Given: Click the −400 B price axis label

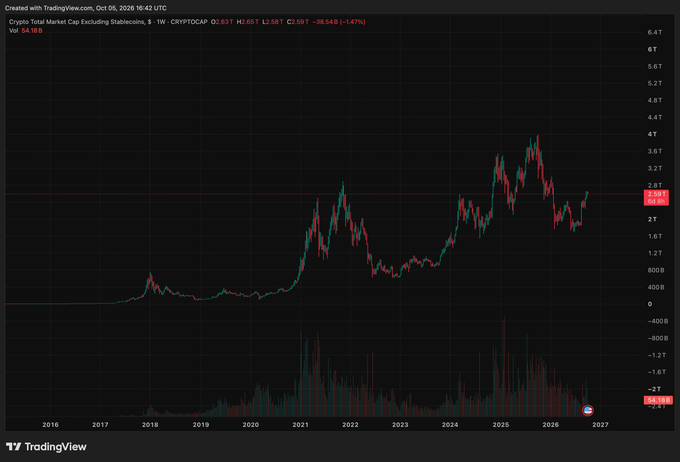Looking at the screenshot, I should [x=658, y=321].
